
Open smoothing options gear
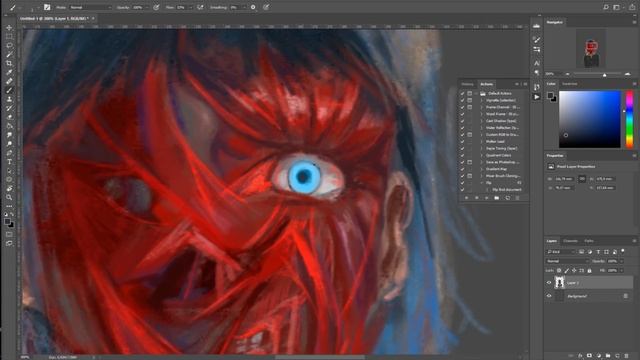tap(253, 7)
